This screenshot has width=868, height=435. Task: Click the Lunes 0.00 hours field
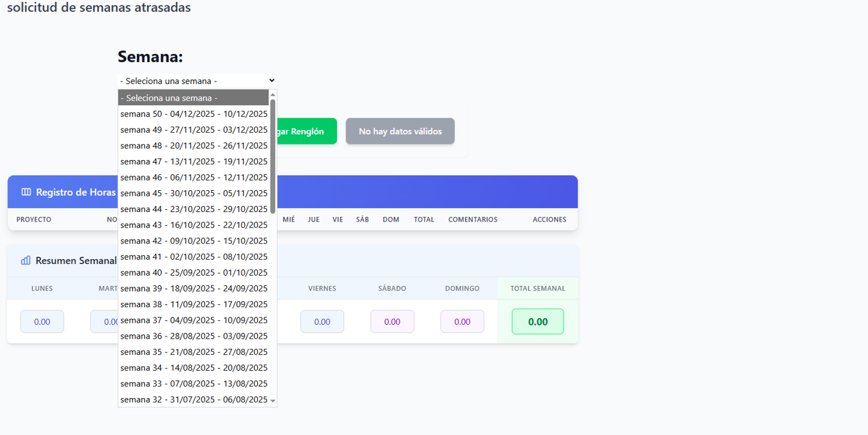tap(42, 321)
